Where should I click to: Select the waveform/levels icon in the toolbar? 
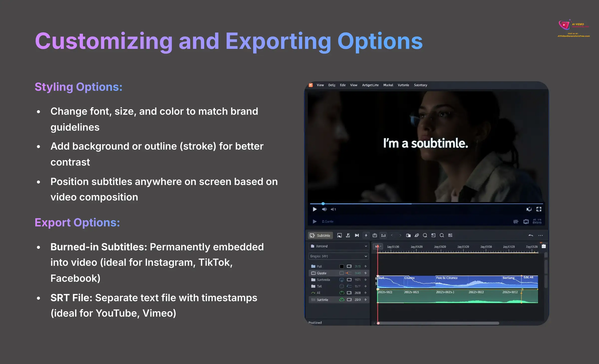tap(383, 236)
